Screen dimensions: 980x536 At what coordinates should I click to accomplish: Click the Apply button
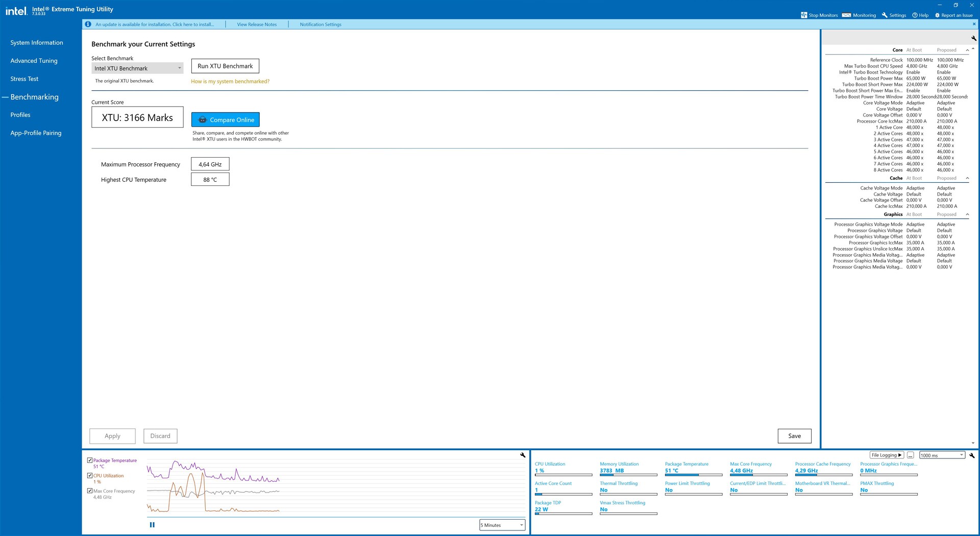pos(113,436)
